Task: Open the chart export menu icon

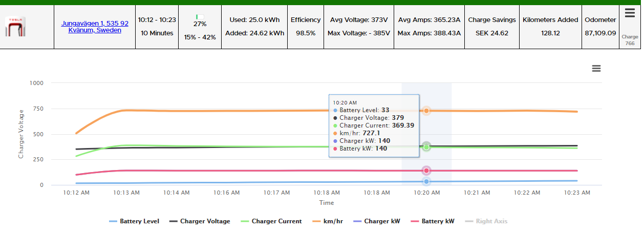Action: 596,69
